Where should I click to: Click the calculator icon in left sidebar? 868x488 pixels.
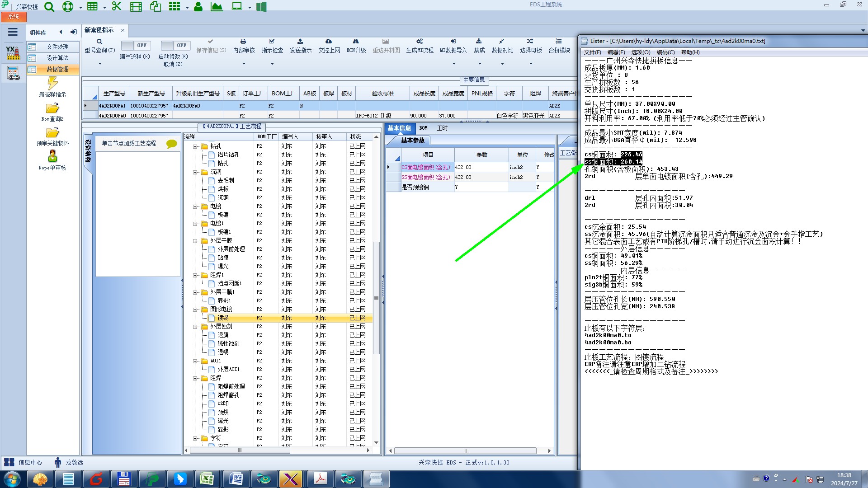(13, 73)
